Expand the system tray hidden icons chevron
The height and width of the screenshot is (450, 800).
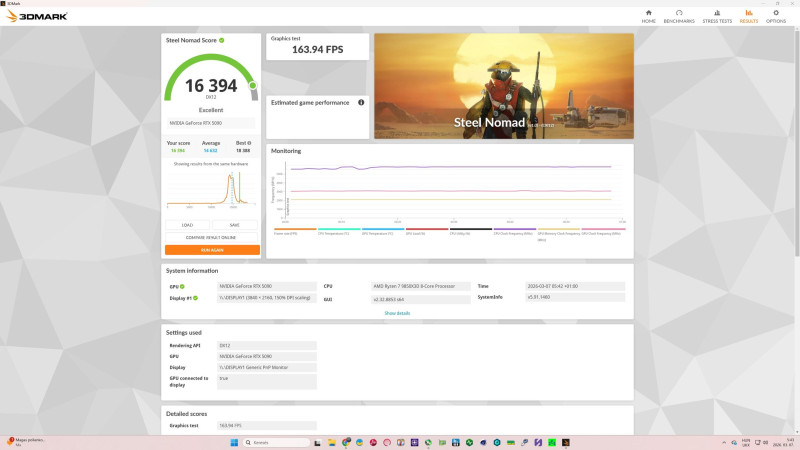click(723, 442)
